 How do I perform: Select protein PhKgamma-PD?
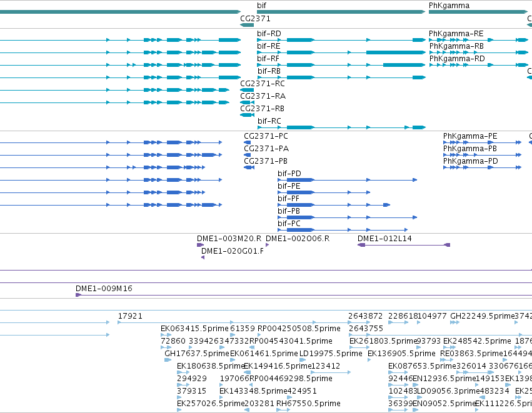470,161
